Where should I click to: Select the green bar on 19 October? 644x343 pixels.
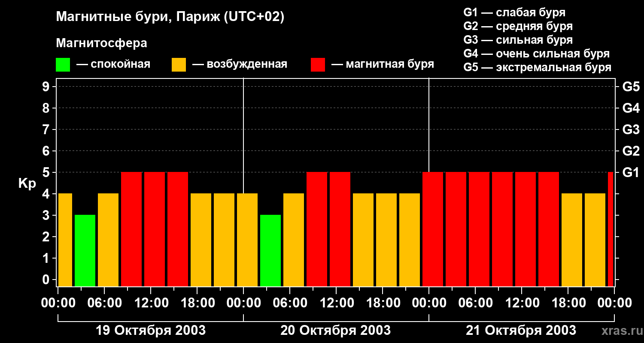(x=85, y=250)
